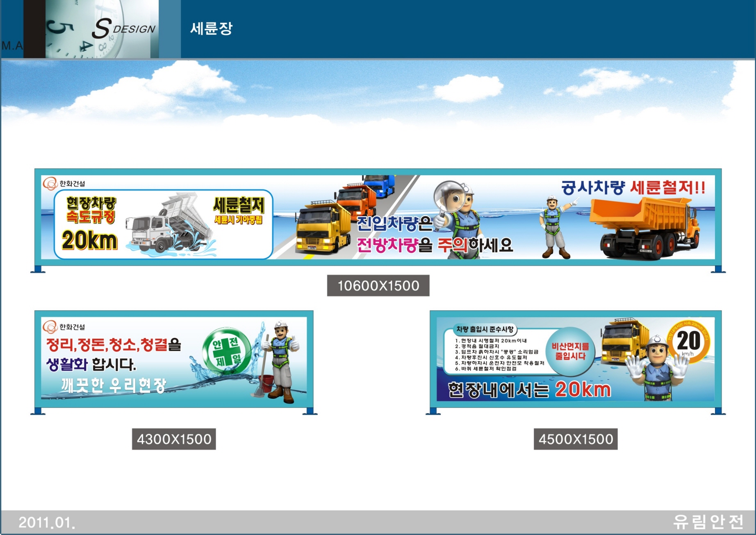Click the 4500X1500 size label

tap(576, 439)
